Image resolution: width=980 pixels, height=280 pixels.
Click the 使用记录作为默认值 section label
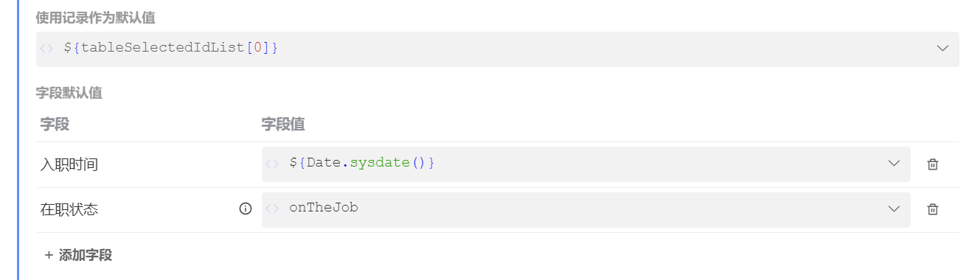tap(96, 18)
